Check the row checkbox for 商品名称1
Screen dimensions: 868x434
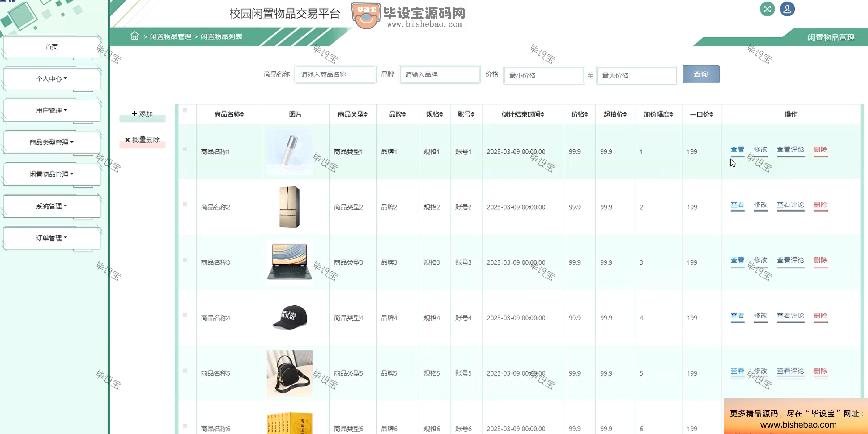tap(185, 149)
